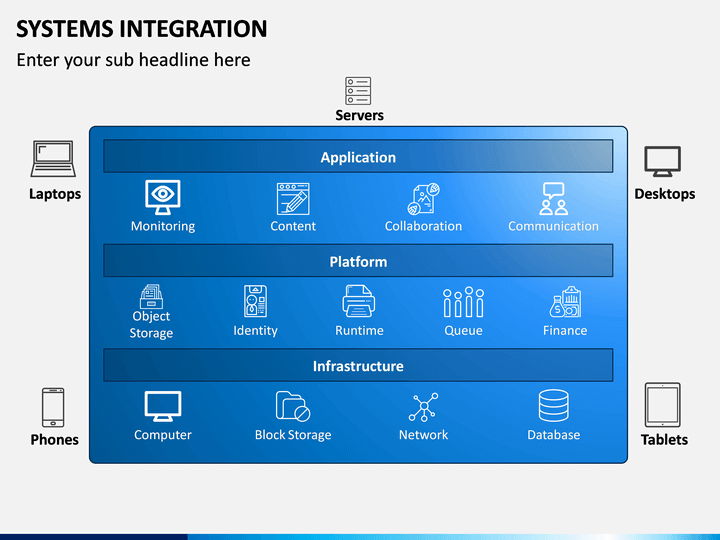720x540 pixels.
Task: Select the Identity label
Action: pos(255,331)
